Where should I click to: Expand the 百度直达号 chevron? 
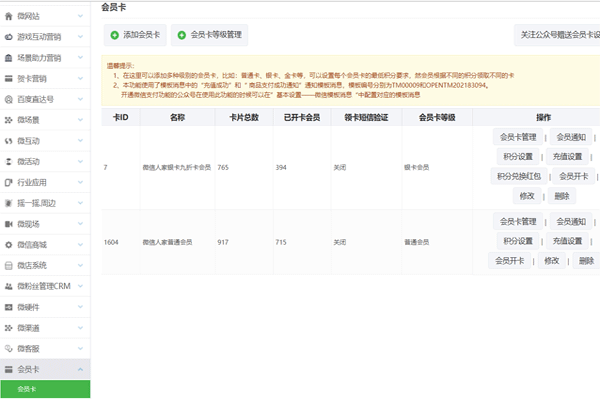click(80, 99)
